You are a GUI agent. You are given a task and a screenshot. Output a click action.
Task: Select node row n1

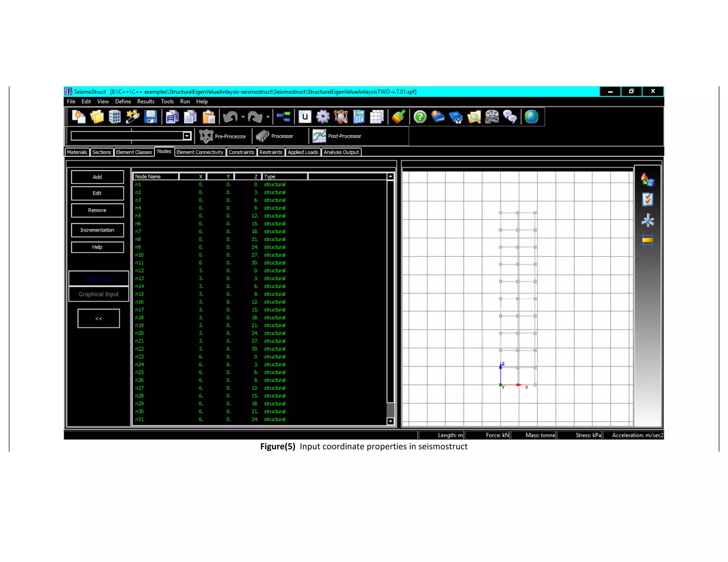(x=259, y=185)
